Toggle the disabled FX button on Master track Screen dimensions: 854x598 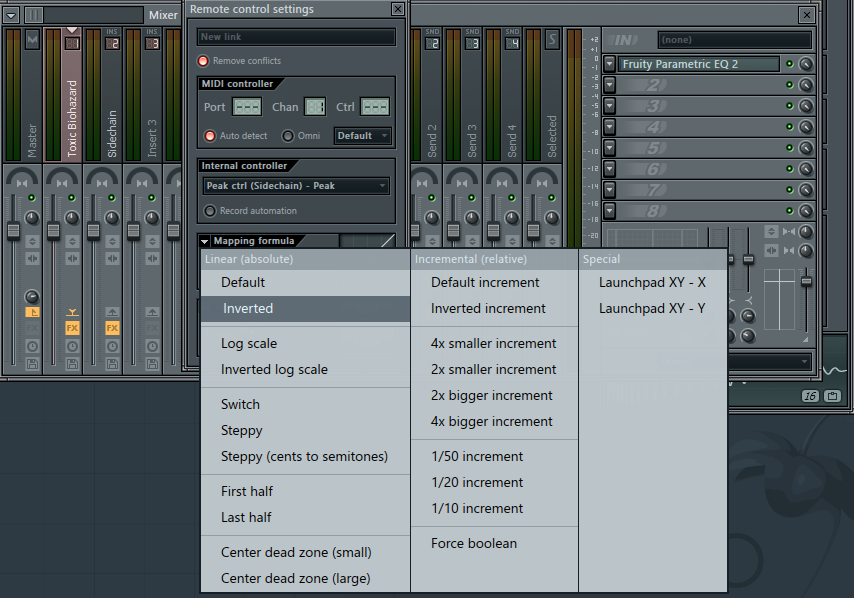click(x=32, y=328)
